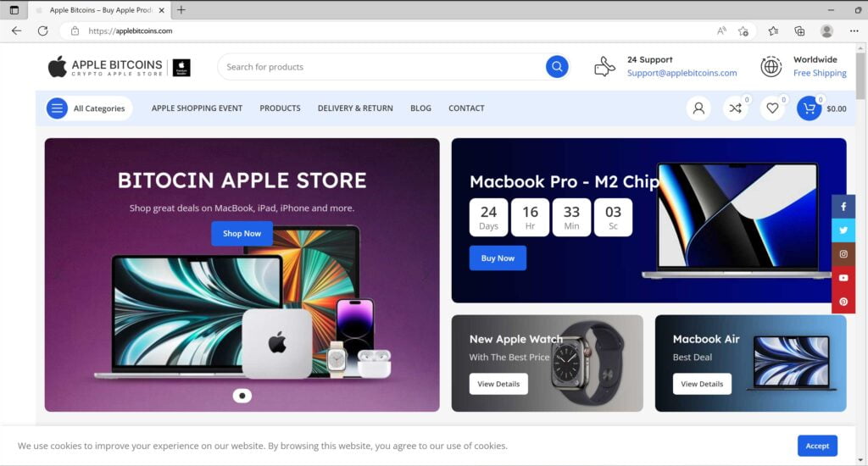
Task: Click the Support@applebitcoins.com email link
Action: click(x=682, y=73)
